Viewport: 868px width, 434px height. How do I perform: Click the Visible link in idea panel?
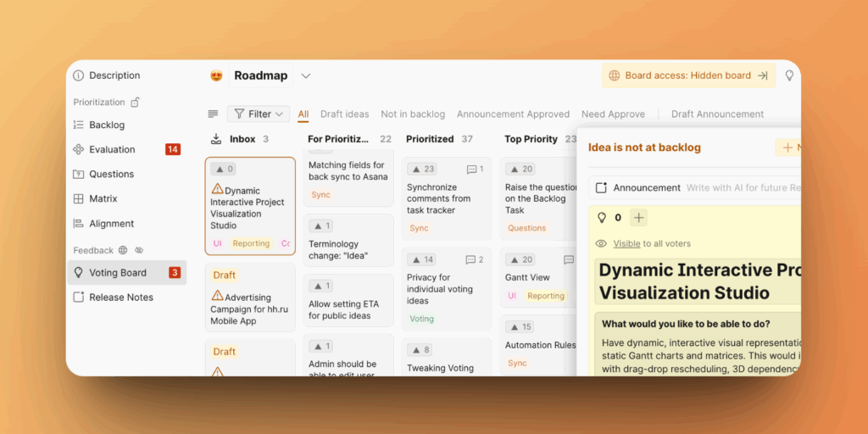point(626,244)
